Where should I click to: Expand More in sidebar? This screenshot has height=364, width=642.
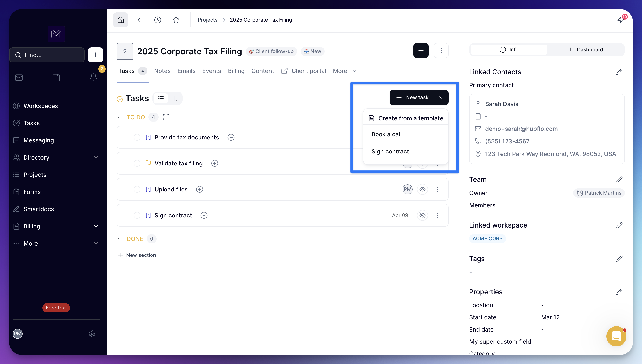[96, 243]
